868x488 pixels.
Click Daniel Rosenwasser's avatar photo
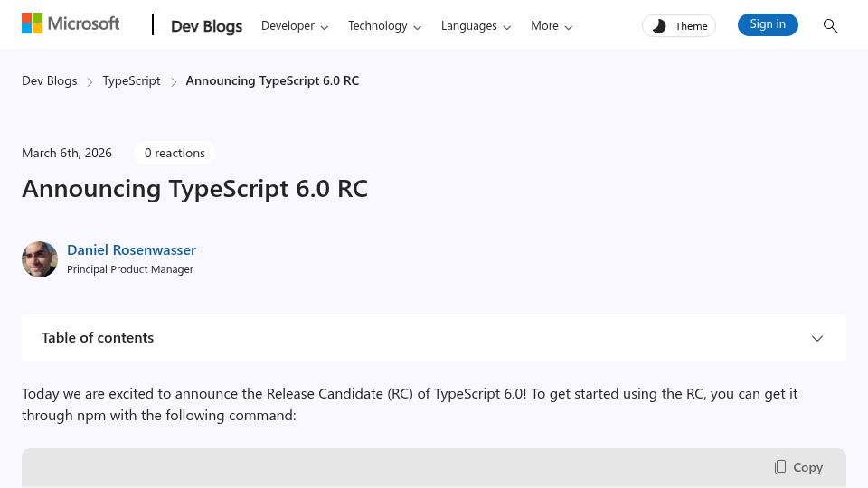[x=40, y=259]
